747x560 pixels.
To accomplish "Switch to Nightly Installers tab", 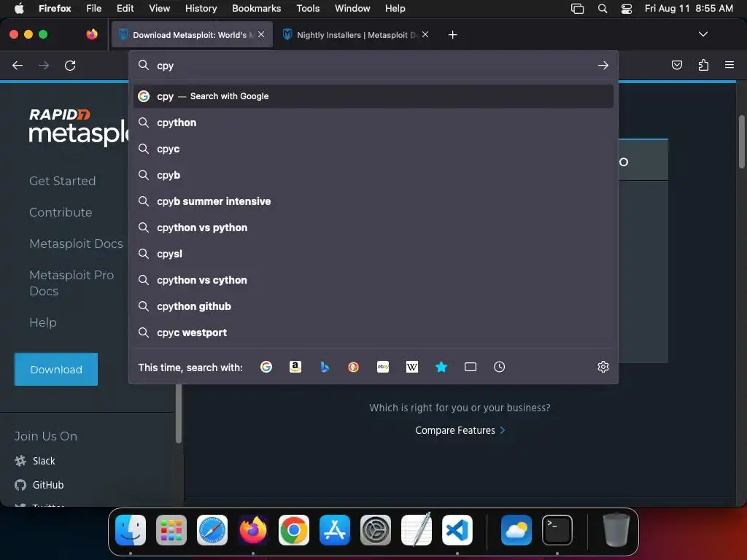I will pyautogui.click(x=355, y=35).
